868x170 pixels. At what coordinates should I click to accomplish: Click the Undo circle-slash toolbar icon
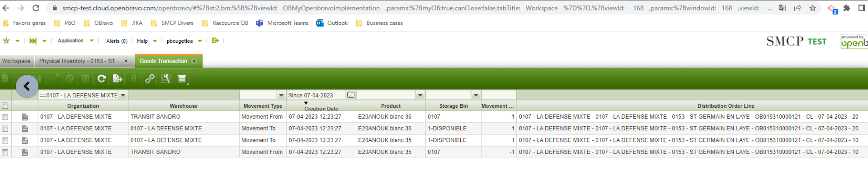click(70, 79)
